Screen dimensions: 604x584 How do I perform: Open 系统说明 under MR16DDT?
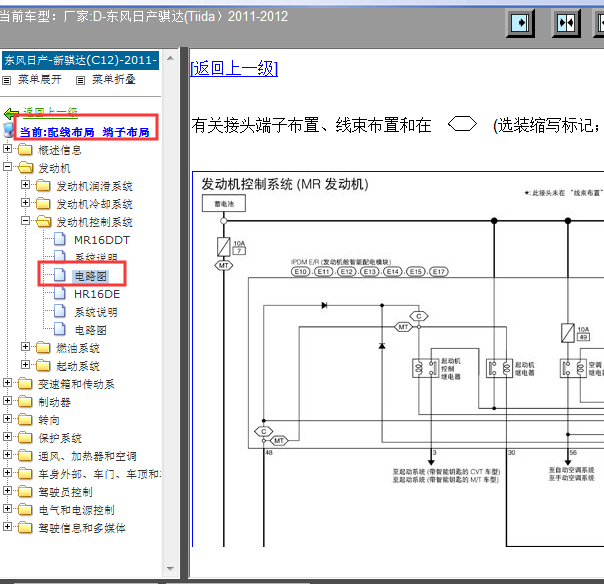pos(96,257)
